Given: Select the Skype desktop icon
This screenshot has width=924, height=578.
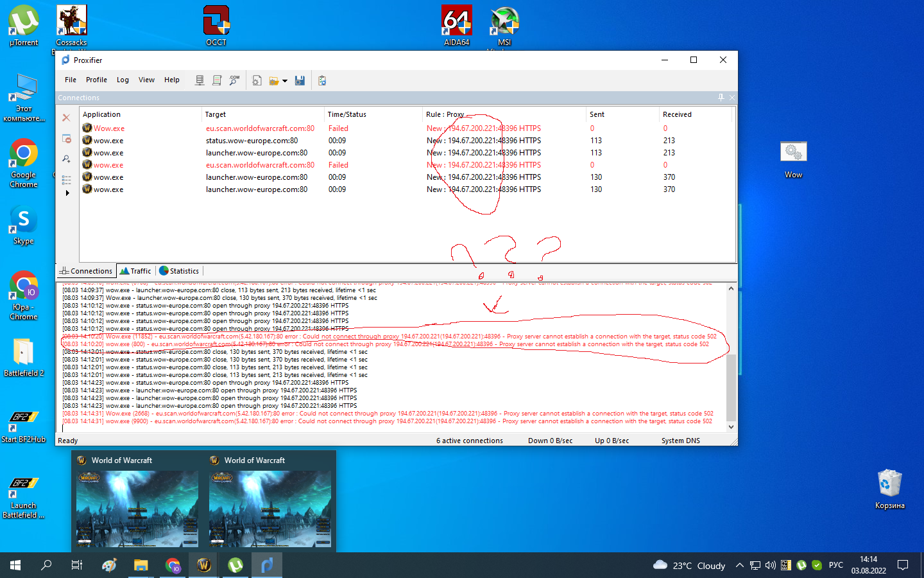Looking at the screenshot, I should (24, 226).
